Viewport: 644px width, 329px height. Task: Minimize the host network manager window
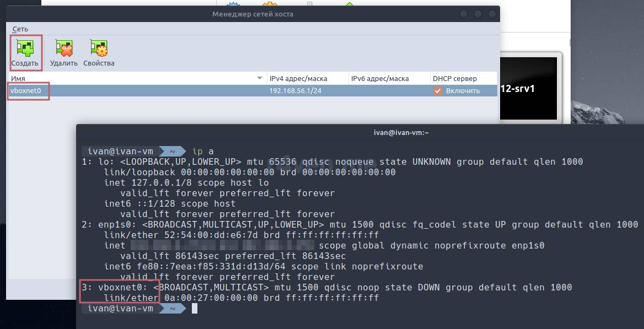[464, 14]
